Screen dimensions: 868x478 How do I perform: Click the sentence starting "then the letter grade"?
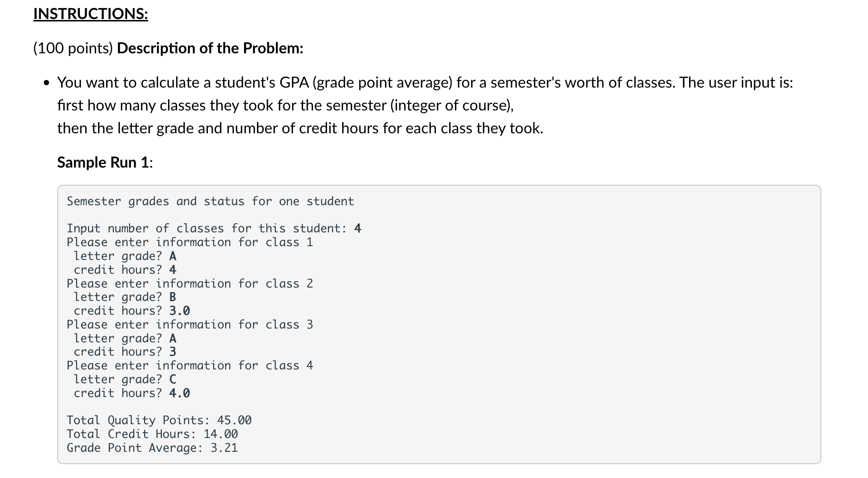coord(300,128)
